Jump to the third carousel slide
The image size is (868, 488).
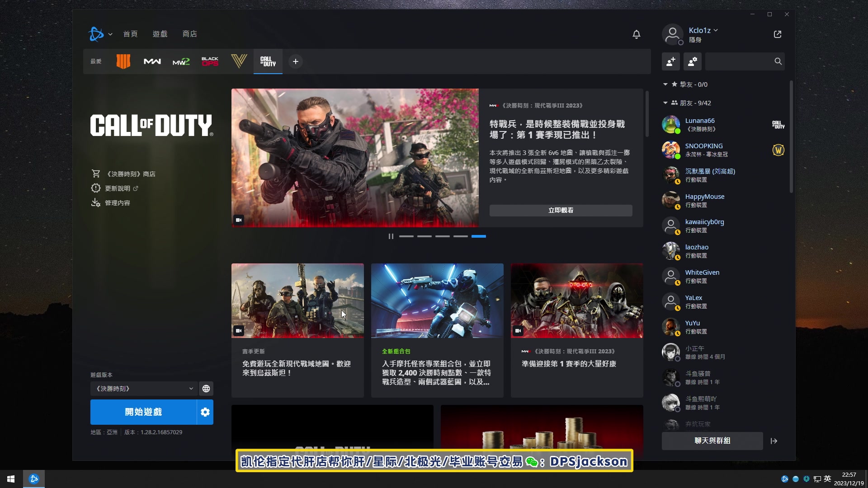[443, 236]
